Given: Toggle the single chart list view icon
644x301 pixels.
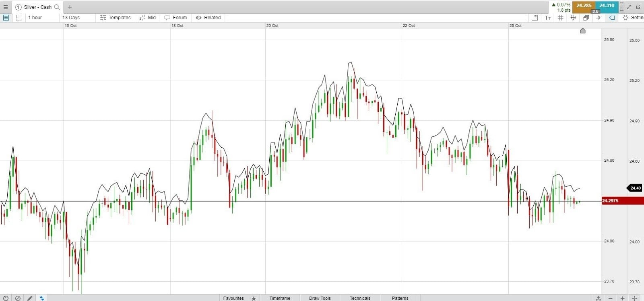Looking at the screenshot, I should [x=6, y=17].
